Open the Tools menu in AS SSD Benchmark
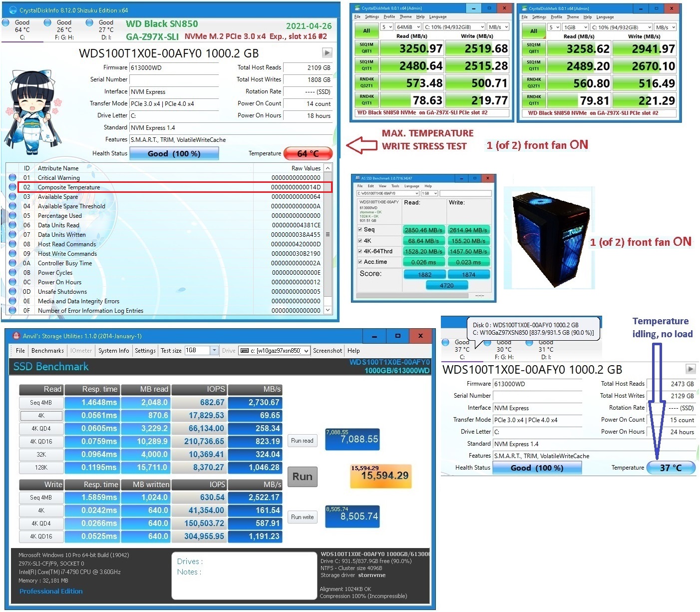Viewport: 700px width, 612px height. (x=395, y=186)
